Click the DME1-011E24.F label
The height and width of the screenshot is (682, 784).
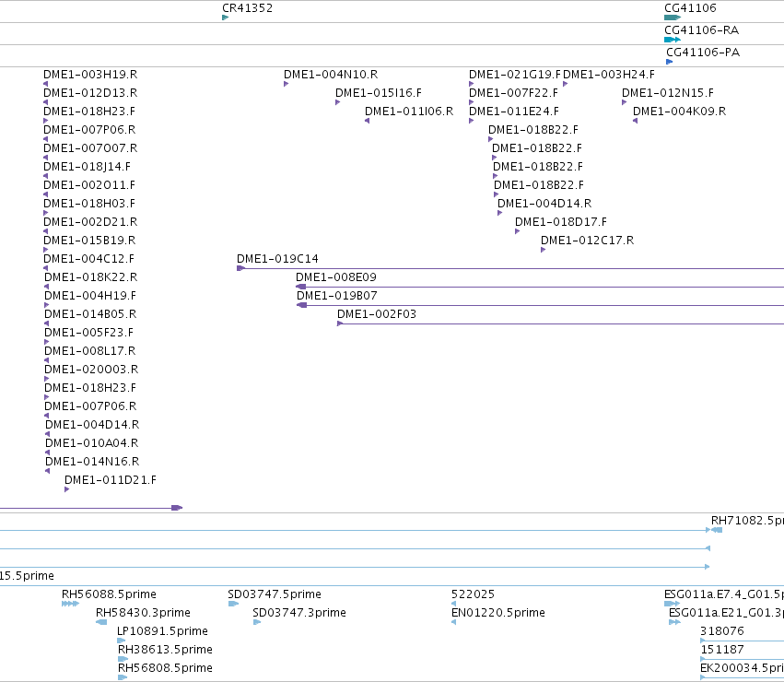[x=514, y=112]
